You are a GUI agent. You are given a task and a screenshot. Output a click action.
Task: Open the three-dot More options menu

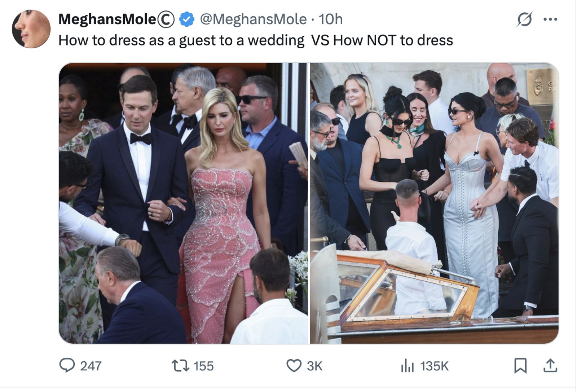click(550, 19)
